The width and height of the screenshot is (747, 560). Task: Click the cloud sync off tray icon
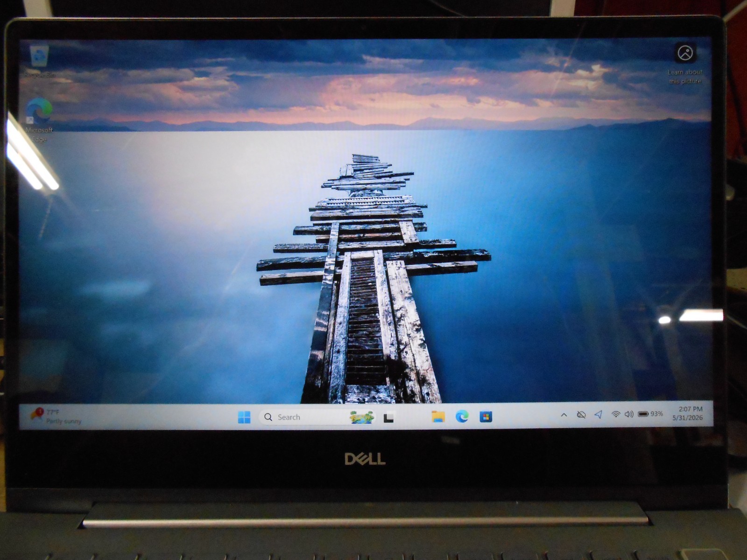(581, 414)
